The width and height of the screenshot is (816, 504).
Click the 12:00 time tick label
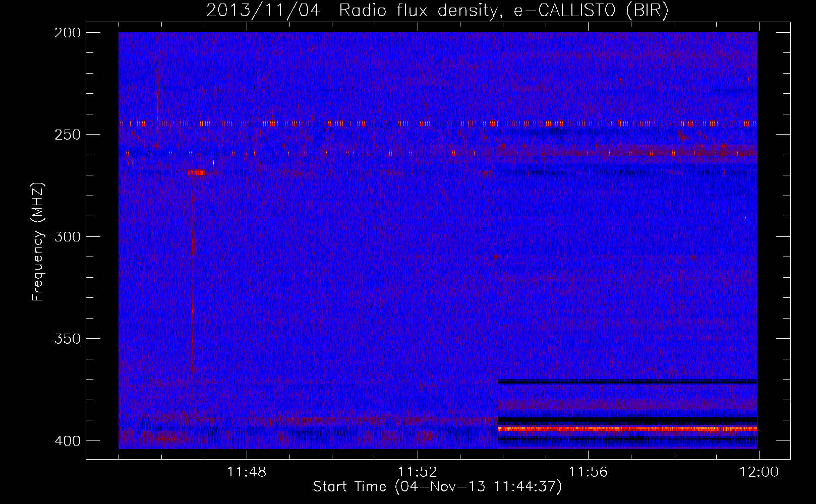pyautogui.click(x=759, y=472)
